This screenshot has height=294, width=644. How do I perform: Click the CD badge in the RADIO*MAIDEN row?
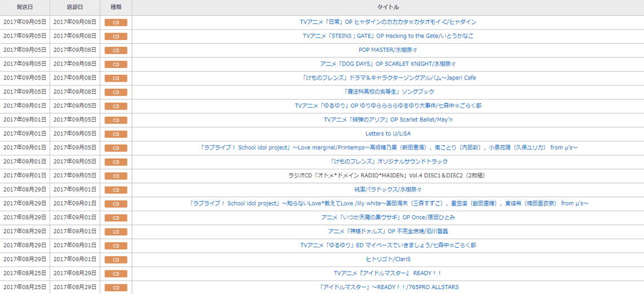click(116, 176)
